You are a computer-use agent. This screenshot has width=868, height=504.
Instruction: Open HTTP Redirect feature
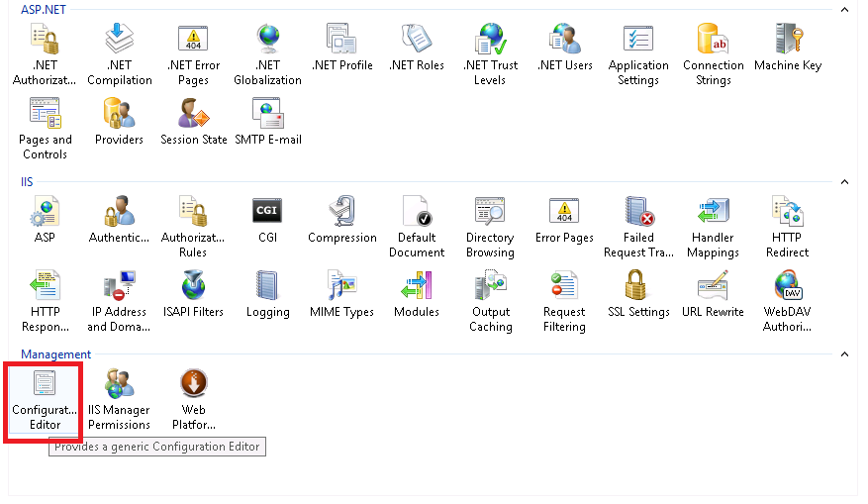pyautogui.click(x=787, y=227)
